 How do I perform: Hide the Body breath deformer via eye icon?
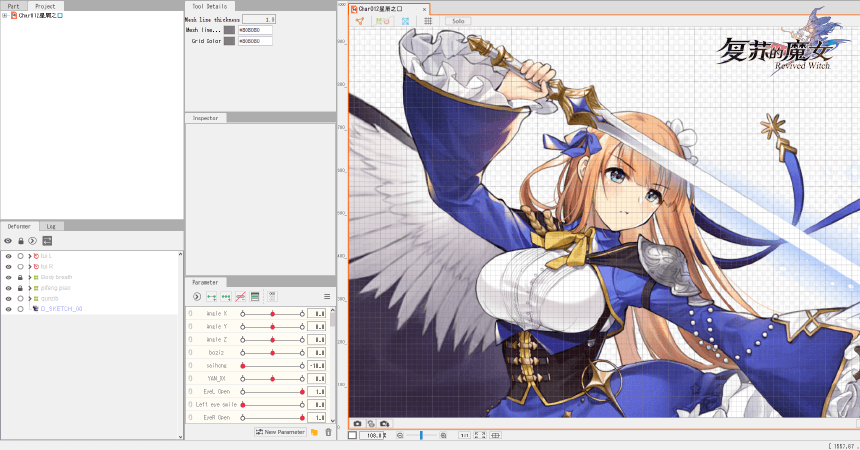[x=8, y=278]
